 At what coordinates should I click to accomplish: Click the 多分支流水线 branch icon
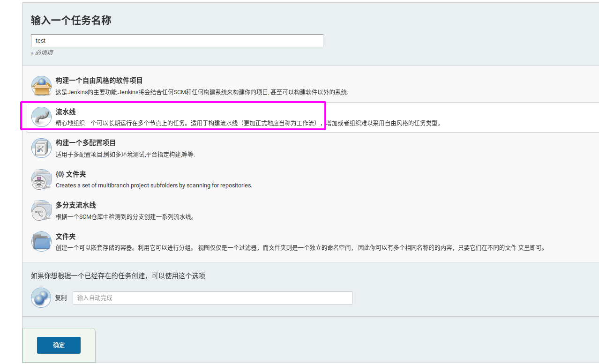(x=41, y=211)
